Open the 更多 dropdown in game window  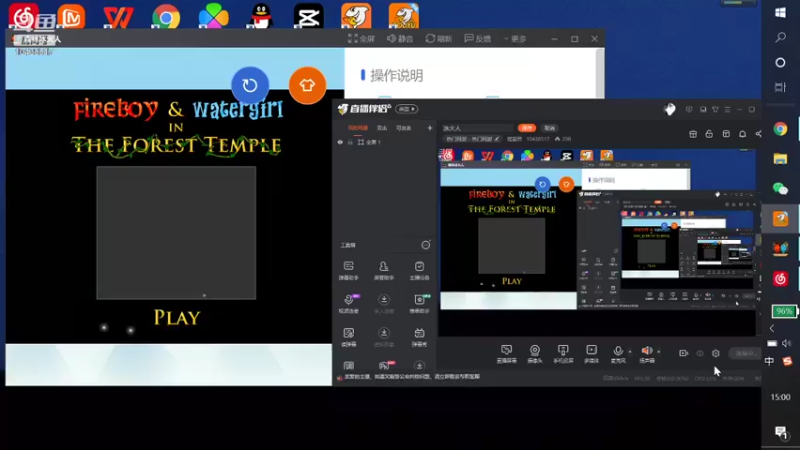(x=515, y=39)
